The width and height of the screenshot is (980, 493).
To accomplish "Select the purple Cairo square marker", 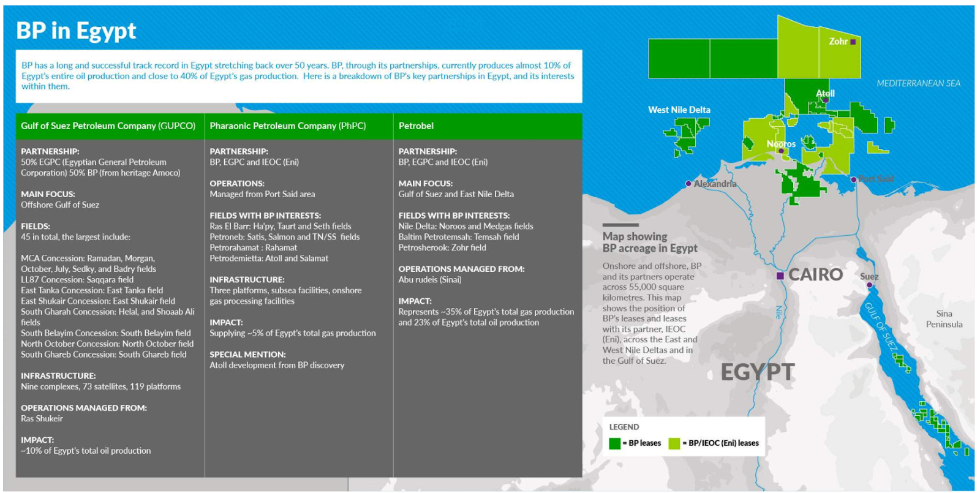I will 780,276.
